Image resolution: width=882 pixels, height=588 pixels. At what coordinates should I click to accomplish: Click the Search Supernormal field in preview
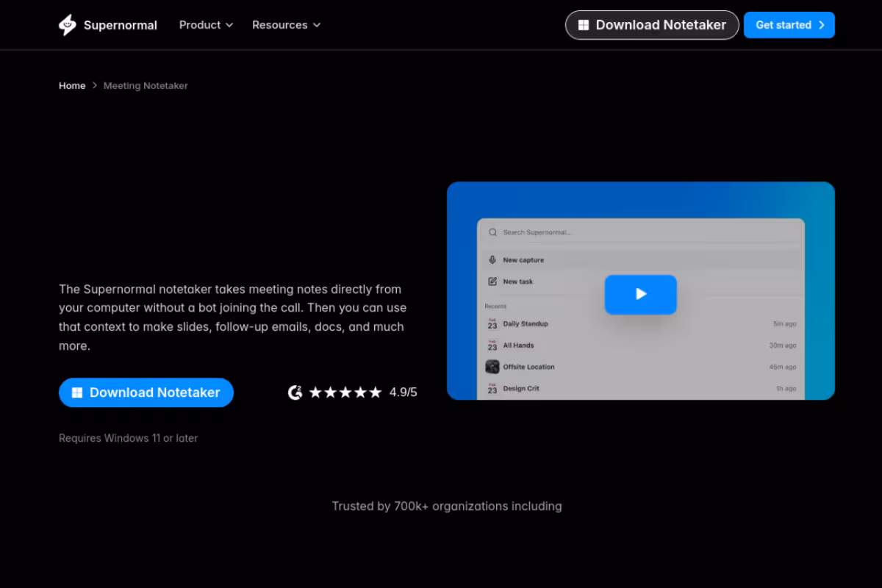[641, 232]
